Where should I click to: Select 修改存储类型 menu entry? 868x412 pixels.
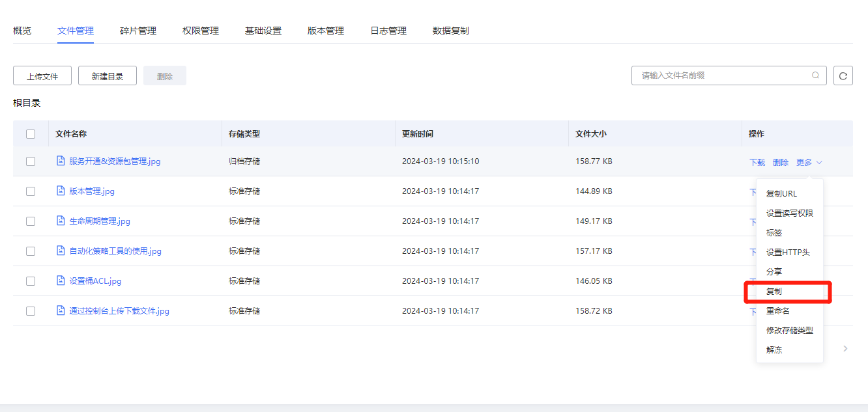[790, 330]
